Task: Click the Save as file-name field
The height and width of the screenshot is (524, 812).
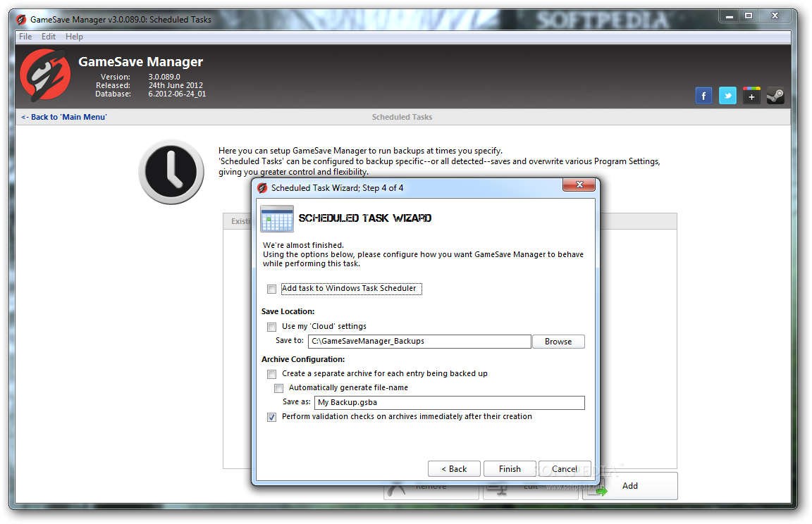Action: click(x=450, y=402)
